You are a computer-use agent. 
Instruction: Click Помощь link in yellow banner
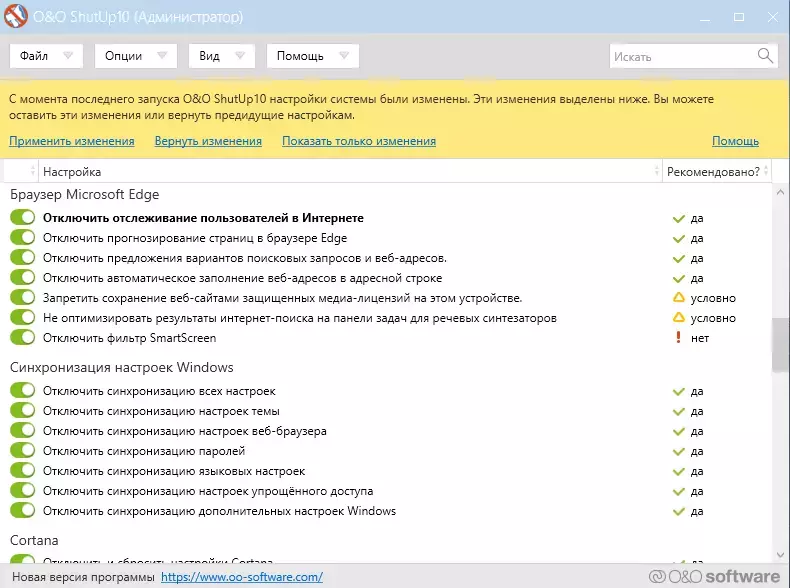pyautogui.click(x=735, y=141)
